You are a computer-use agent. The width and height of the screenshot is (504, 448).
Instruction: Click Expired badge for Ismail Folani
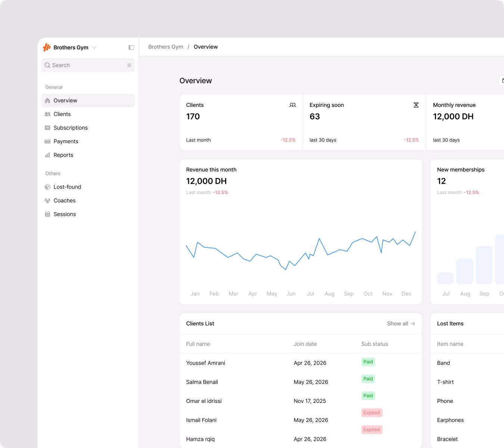(x=372, y=413)
